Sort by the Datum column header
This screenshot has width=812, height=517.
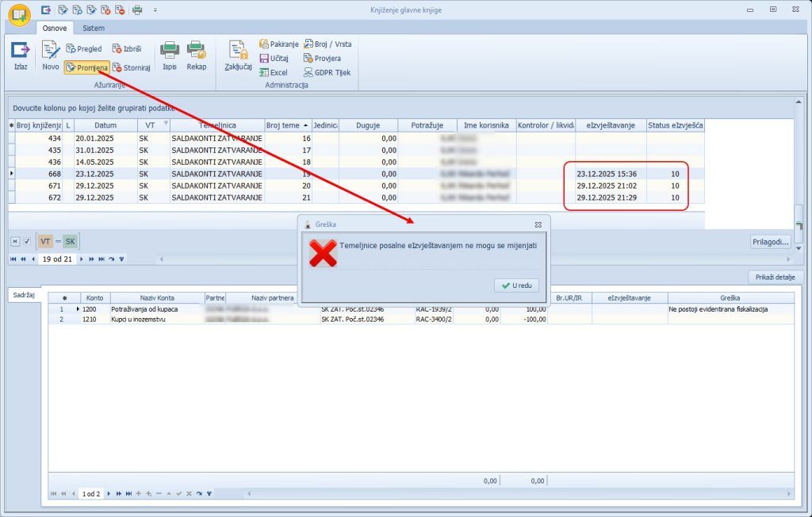click(x=105, y=125)
